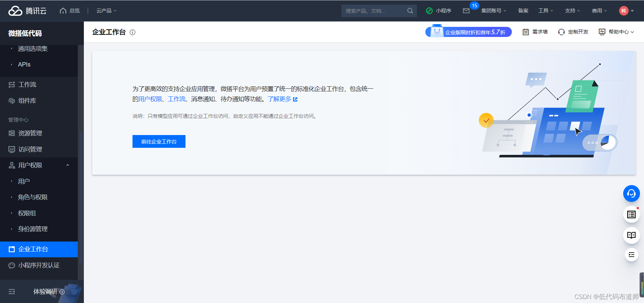
Task: Click 前往企业工作台 button
Action: coord(159,141)
